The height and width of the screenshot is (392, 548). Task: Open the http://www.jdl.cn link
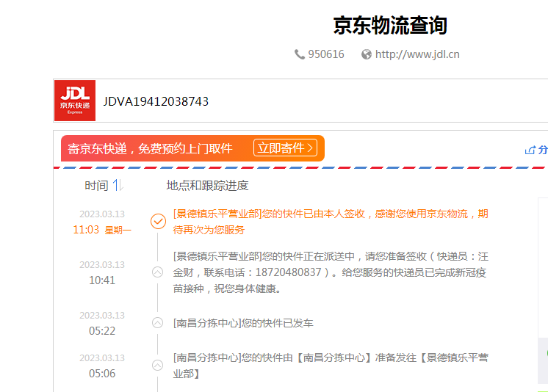coord(417,54)
